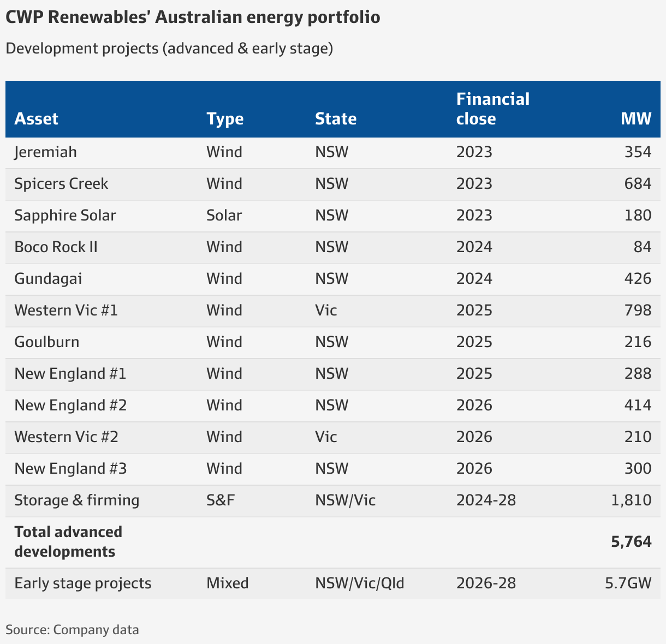The width and height of the screenshot is (666, 644).
Task: Select the 'Spicers Creek' asset cell
Action: pos(61,183)
